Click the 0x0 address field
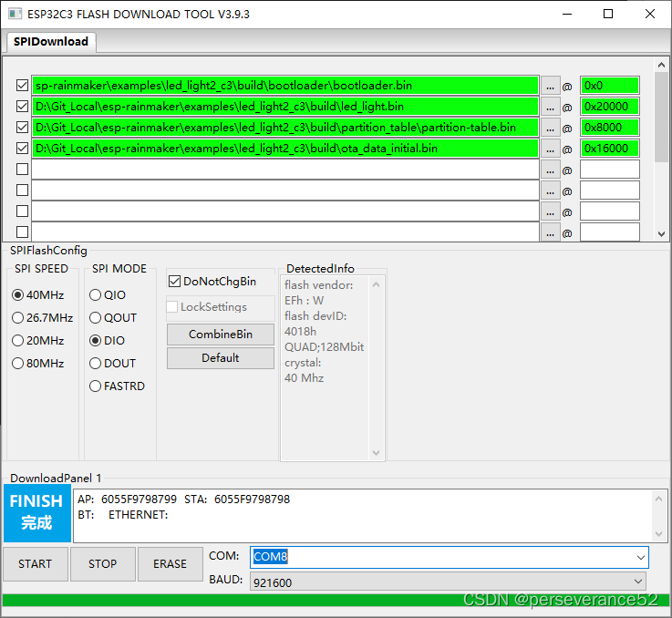Screen dimensions: 672x618 pos(609,86)
